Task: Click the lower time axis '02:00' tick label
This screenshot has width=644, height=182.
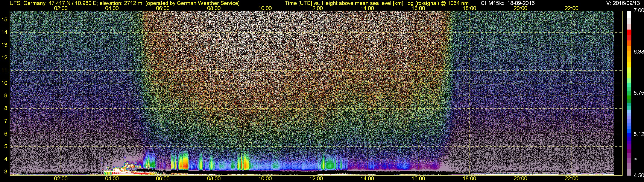Action: tap(61, 179)
